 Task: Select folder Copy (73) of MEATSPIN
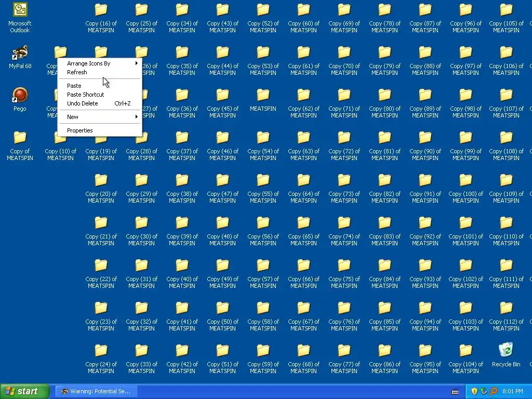pos(344,188)
